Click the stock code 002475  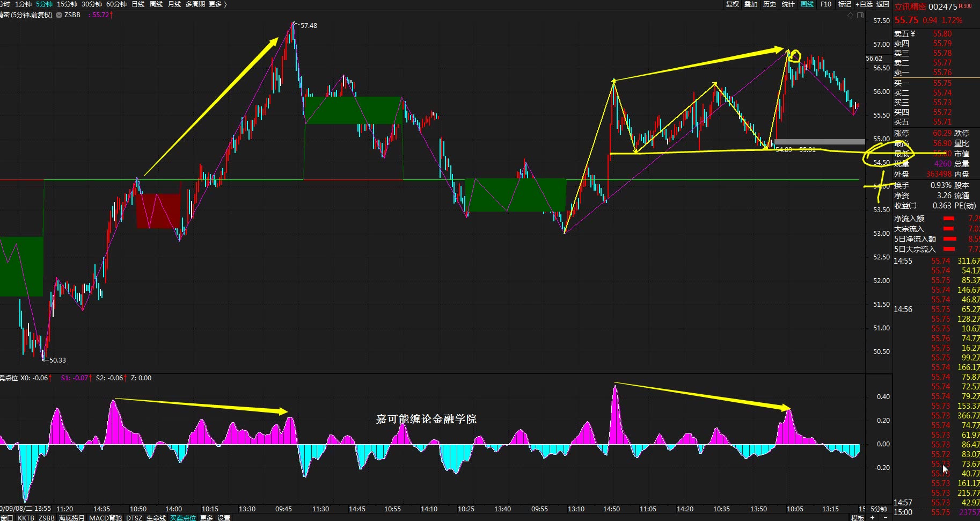pos(943,7)
